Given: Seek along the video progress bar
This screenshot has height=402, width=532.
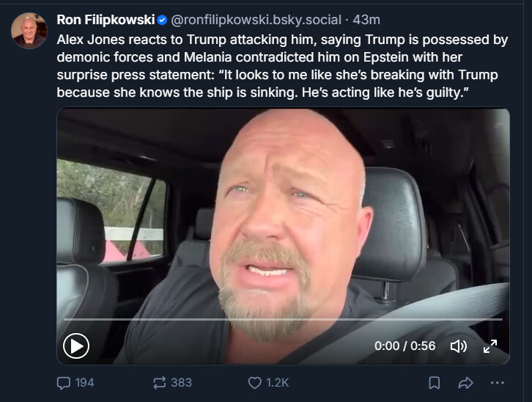Looking at the screenshot, I should (x=283, y=320).
